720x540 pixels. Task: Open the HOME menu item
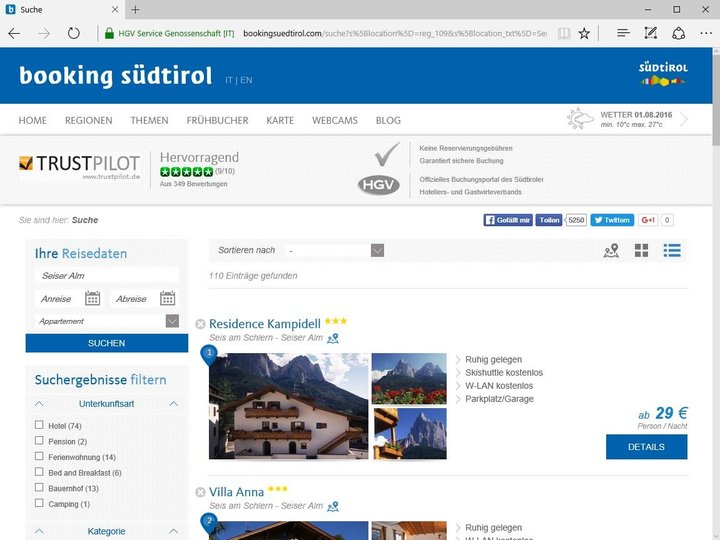point(33,120)
